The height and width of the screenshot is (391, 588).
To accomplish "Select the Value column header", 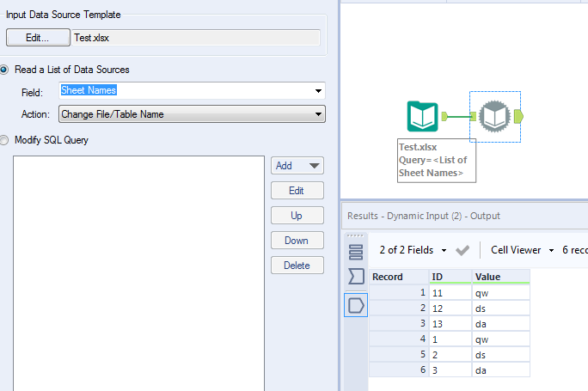I will tap(501, 277).
